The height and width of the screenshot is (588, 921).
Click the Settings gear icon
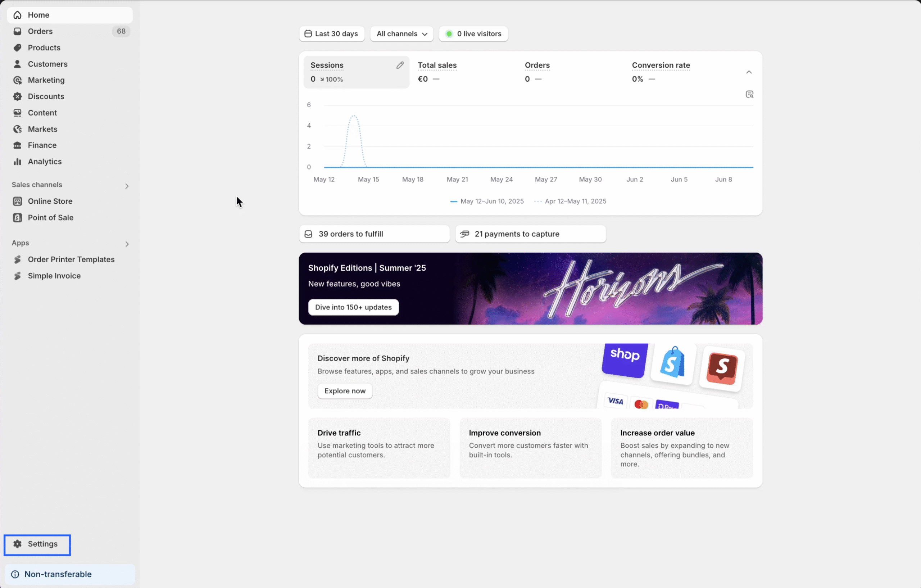18,544
